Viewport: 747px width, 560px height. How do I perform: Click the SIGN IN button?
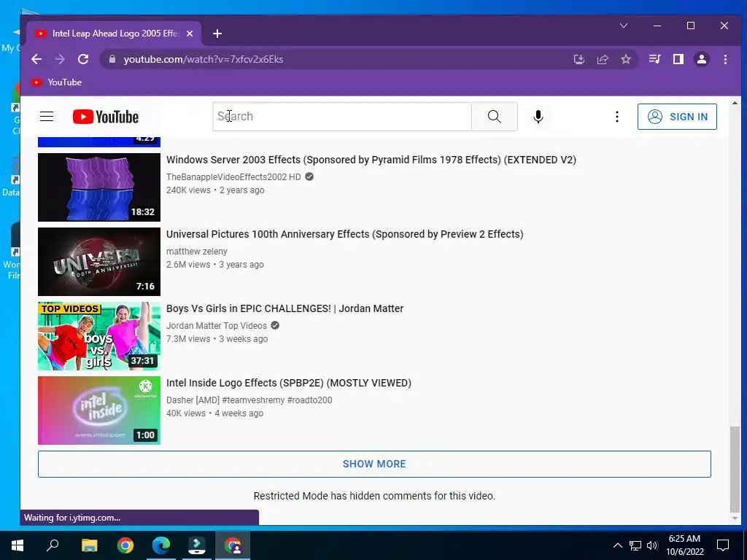[x=677, y=117]
